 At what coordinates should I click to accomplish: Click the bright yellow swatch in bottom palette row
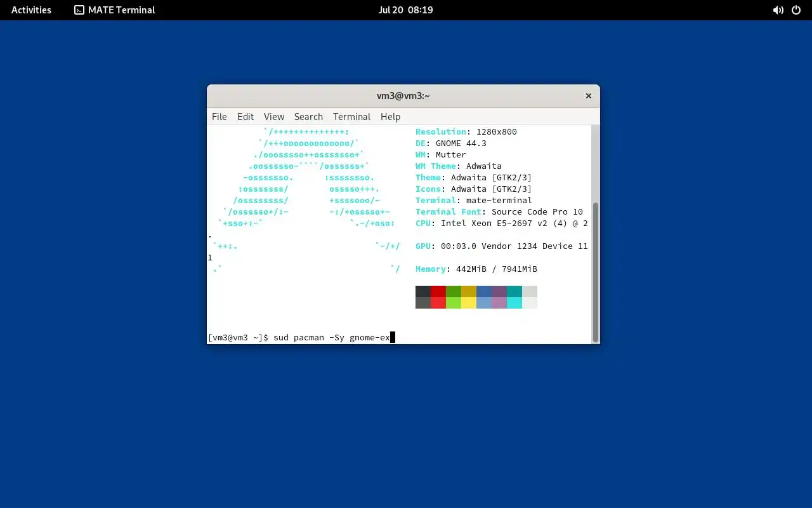click(469, 303)
